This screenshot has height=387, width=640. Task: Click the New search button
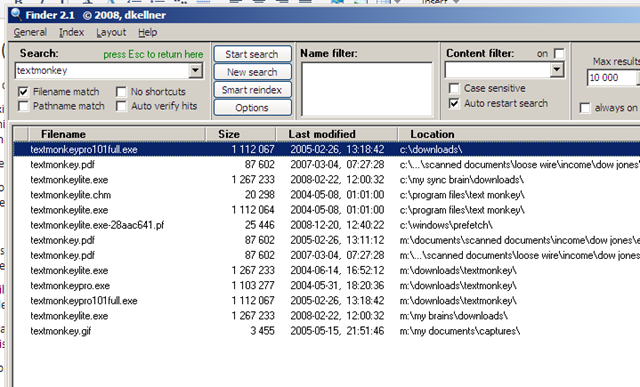point(252,72)
